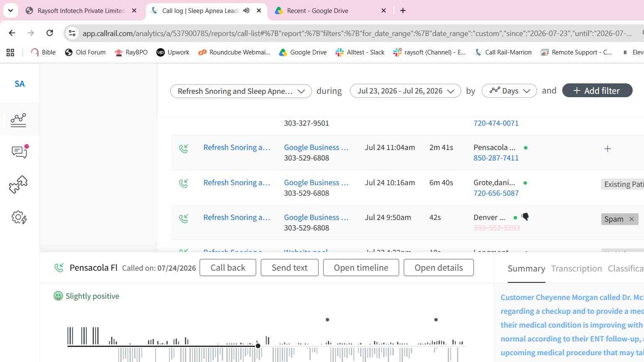
Task: Open the settings gear sidebar icon
Action: pos(19,217)
